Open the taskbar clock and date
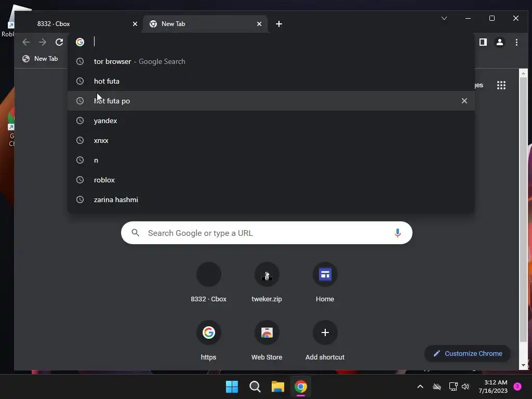Screen dimensions: 532x399 493,387
